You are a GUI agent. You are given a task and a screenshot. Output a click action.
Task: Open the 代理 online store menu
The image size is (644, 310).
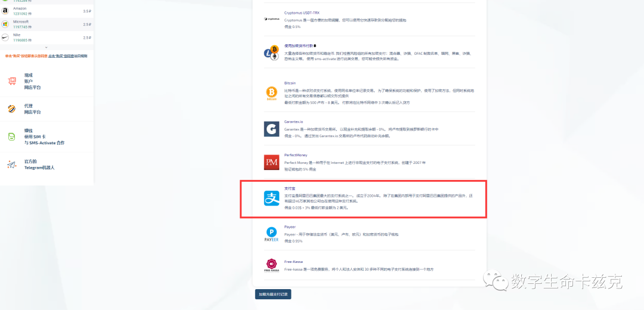(x=33, y=109)
